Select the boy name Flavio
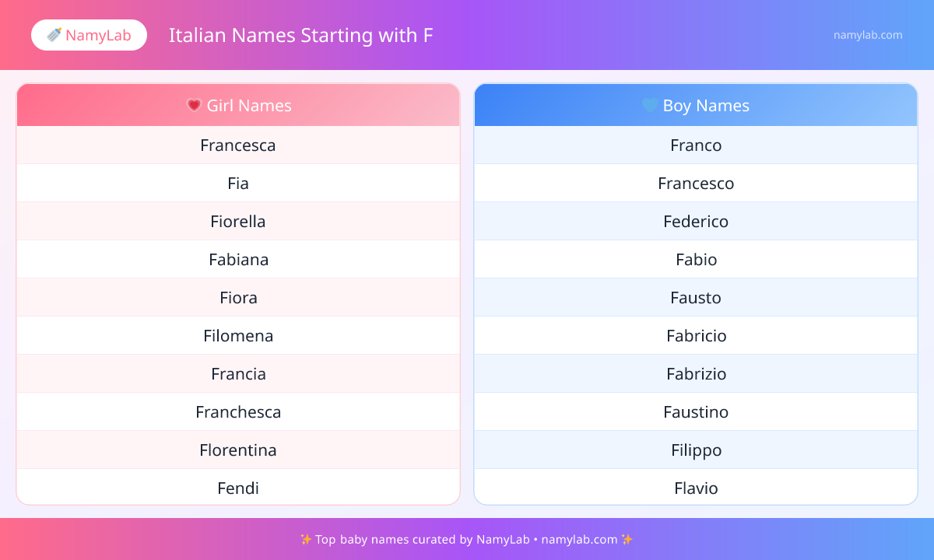Image resolution: width=934 pixels, height=560 pixels. 696,488
